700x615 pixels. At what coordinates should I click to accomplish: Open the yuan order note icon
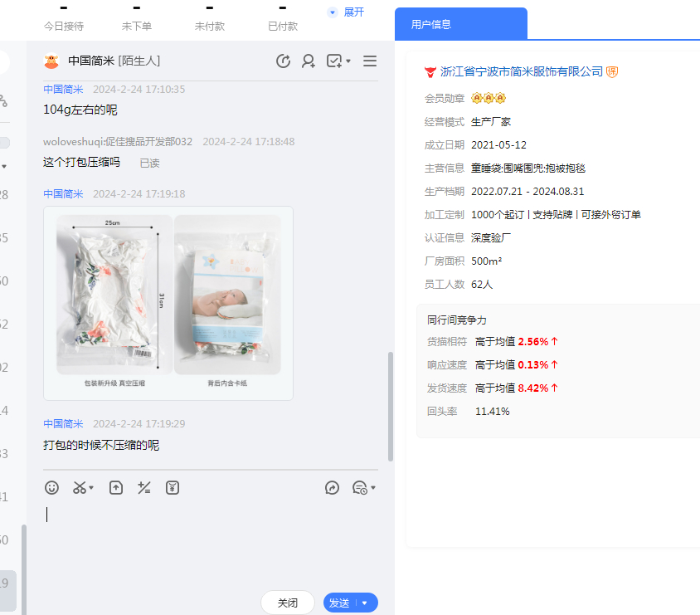tap(173, 488)
